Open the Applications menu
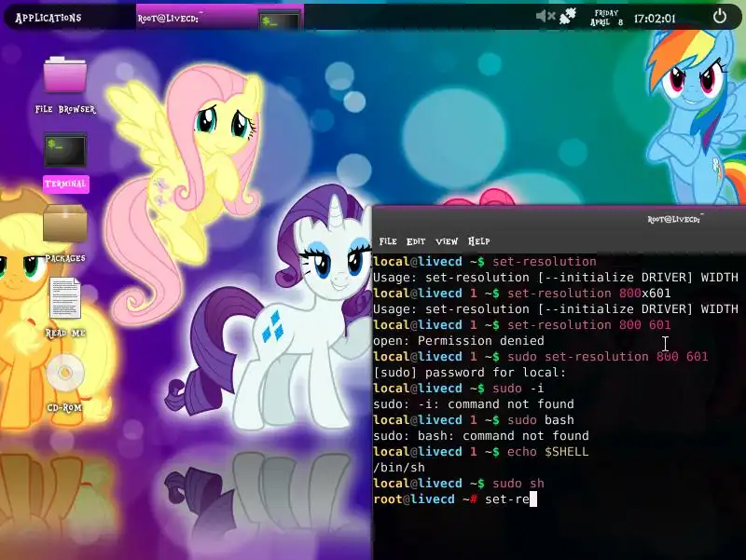Screen dimensions: 746x560 48,18
